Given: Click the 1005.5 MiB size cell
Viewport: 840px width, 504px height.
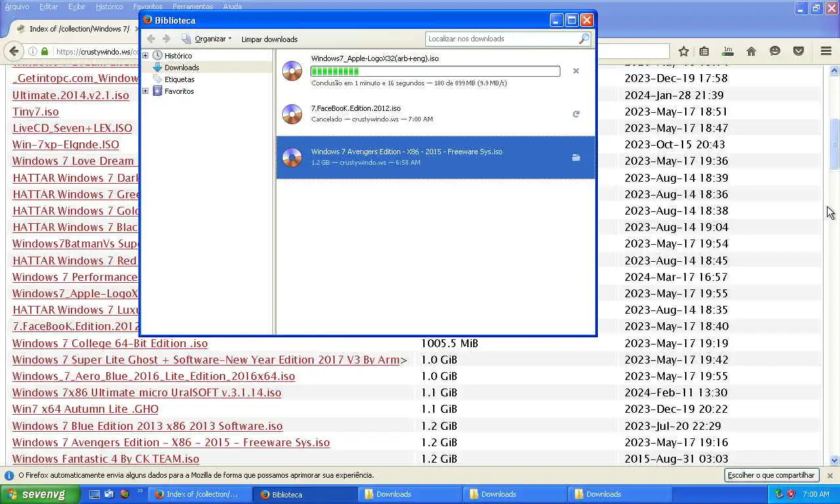Looking at the screenshot, I should point(450,343).
